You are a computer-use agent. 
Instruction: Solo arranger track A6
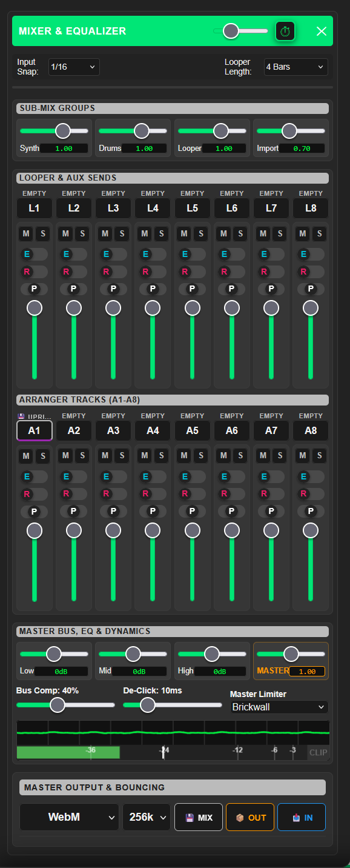coord(240,456)
